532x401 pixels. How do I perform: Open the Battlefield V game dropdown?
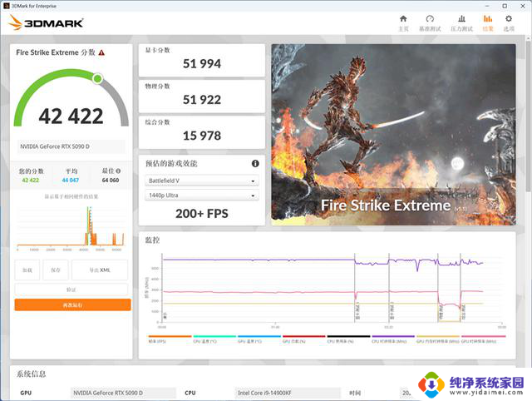tap(201, 181)
